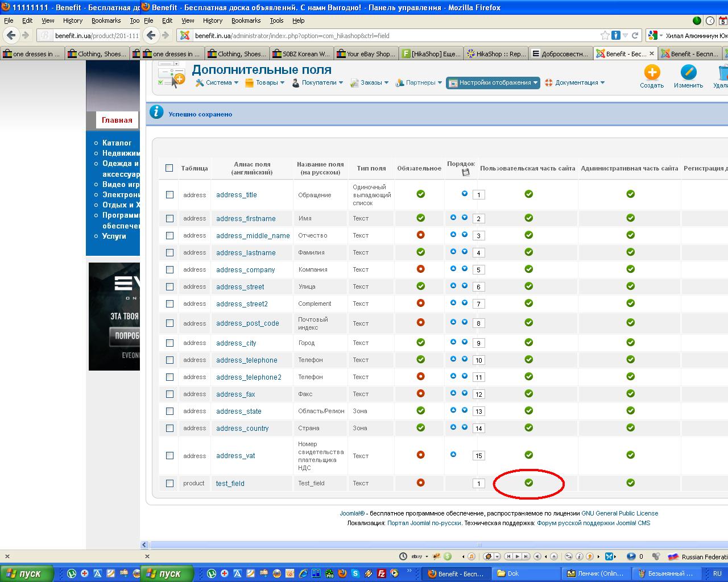The image size is (728, 582).
Task: Move address_firstname row up with arrow
Action: coord(453,218)
